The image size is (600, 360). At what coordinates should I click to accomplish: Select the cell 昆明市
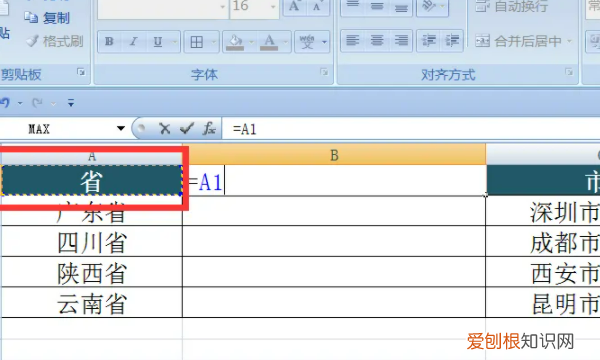[x=543, y=303]
